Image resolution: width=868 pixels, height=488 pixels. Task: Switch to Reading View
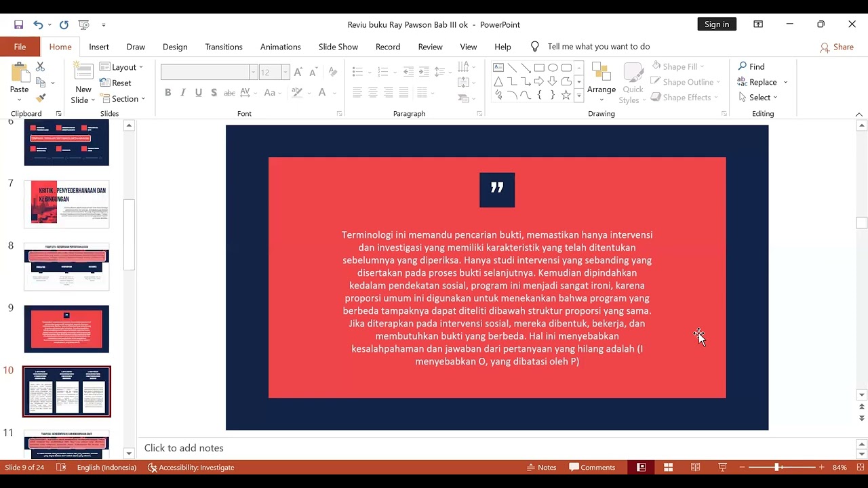click(x=695, y=467)
